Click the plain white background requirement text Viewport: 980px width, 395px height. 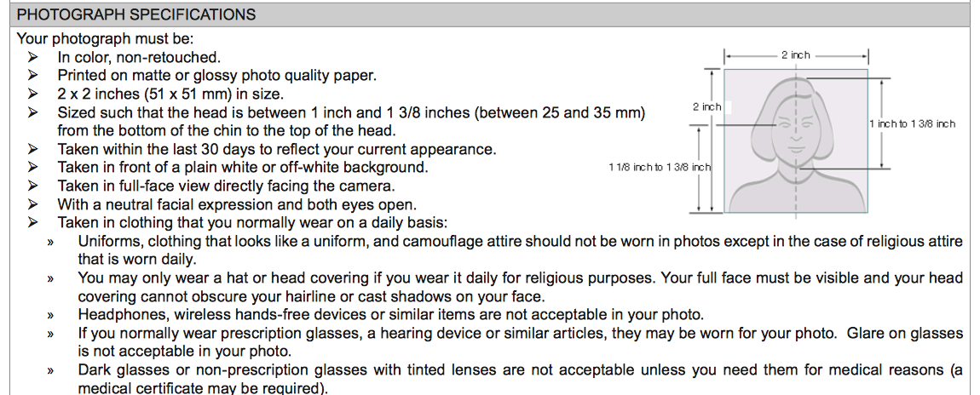pyautogui.click(x=242, y=168)
